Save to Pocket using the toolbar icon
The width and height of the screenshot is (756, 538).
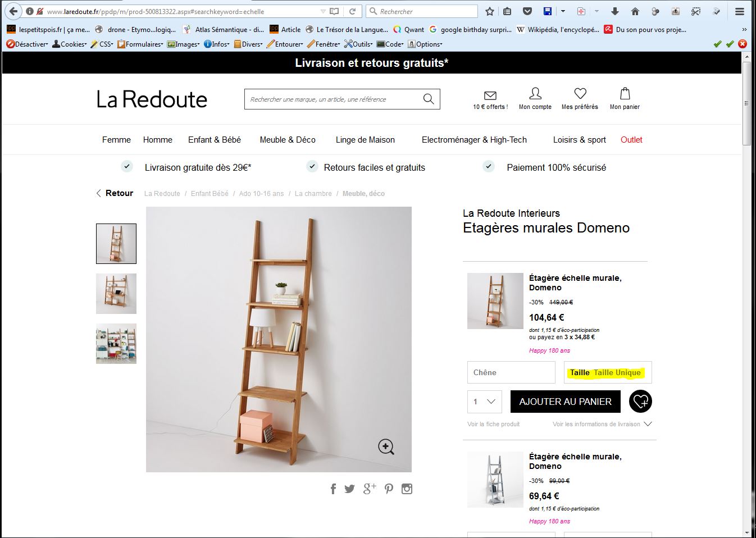point(527,11)
